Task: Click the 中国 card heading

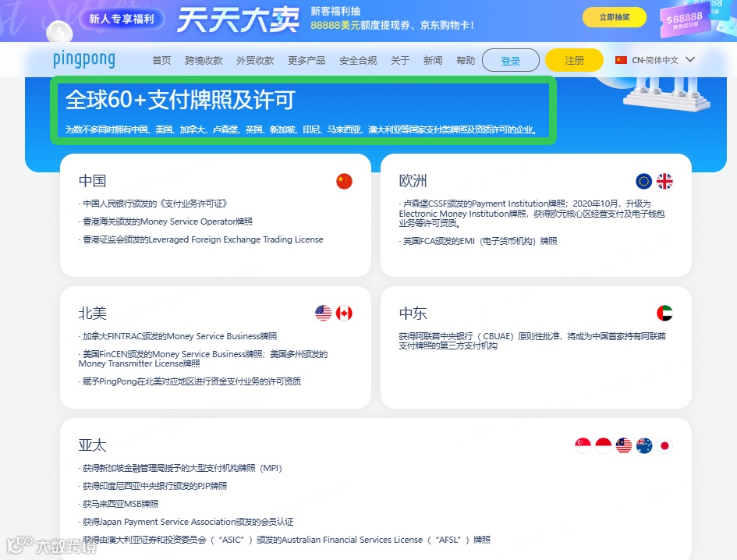Action: (92, 180)
